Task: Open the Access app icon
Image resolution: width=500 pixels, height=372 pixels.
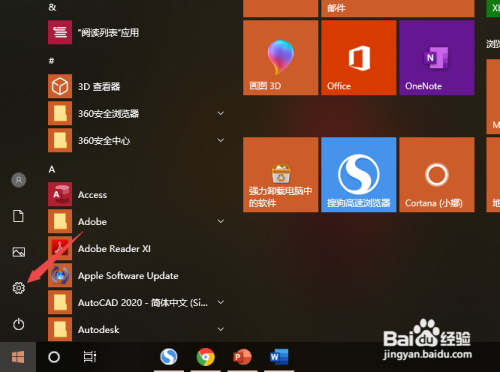Action: (x=60, y=194)
